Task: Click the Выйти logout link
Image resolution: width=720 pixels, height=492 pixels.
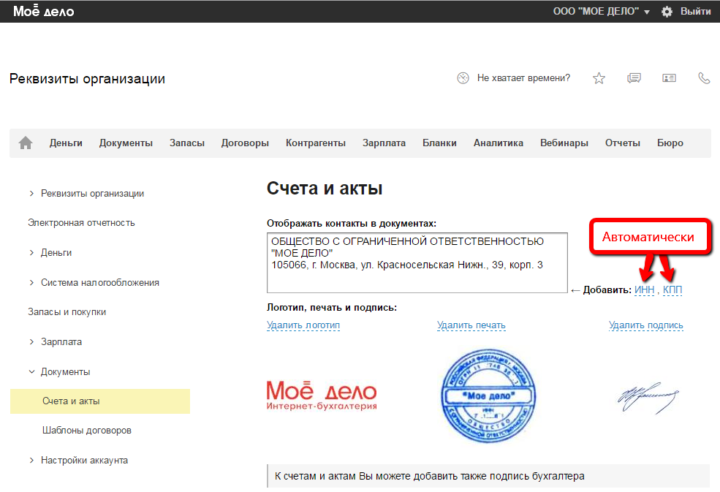Action: [696, 11]
